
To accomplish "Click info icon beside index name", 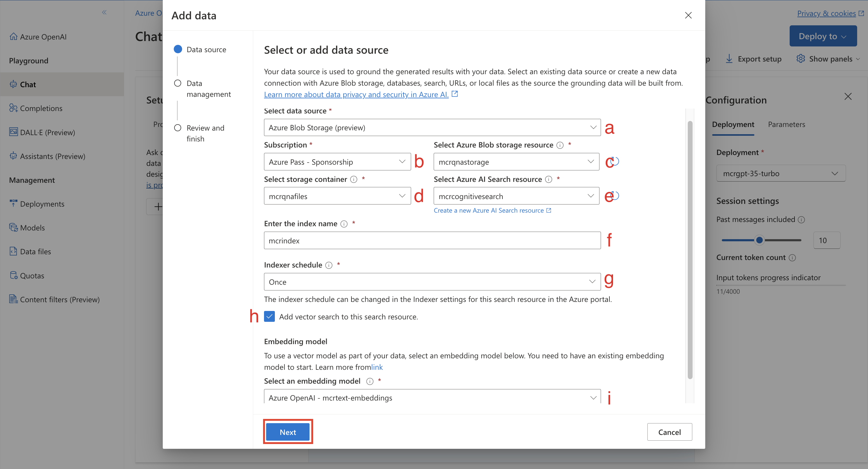I will 344,224.
